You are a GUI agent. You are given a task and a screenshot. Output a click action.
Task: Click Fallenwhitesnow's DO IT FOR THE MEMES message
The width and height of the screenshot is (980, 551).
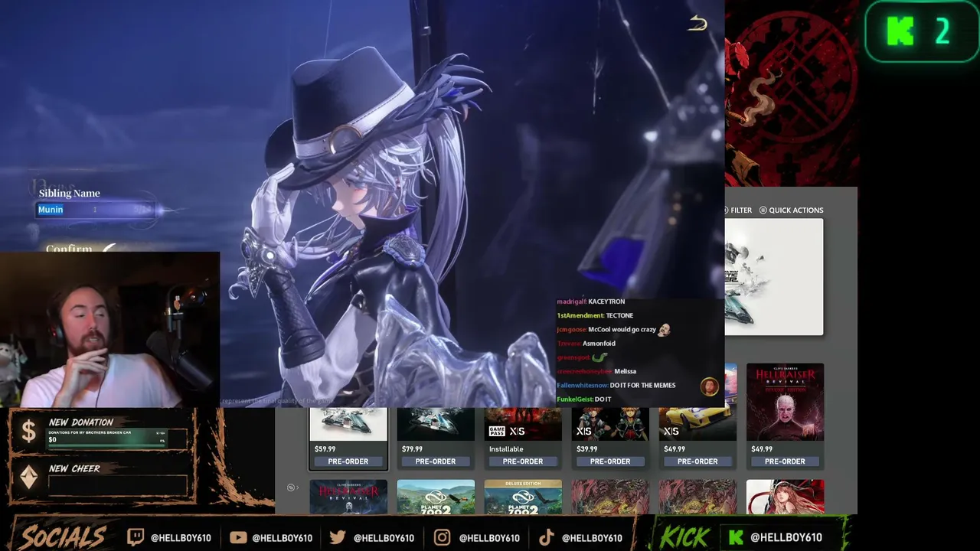(616, 386)
